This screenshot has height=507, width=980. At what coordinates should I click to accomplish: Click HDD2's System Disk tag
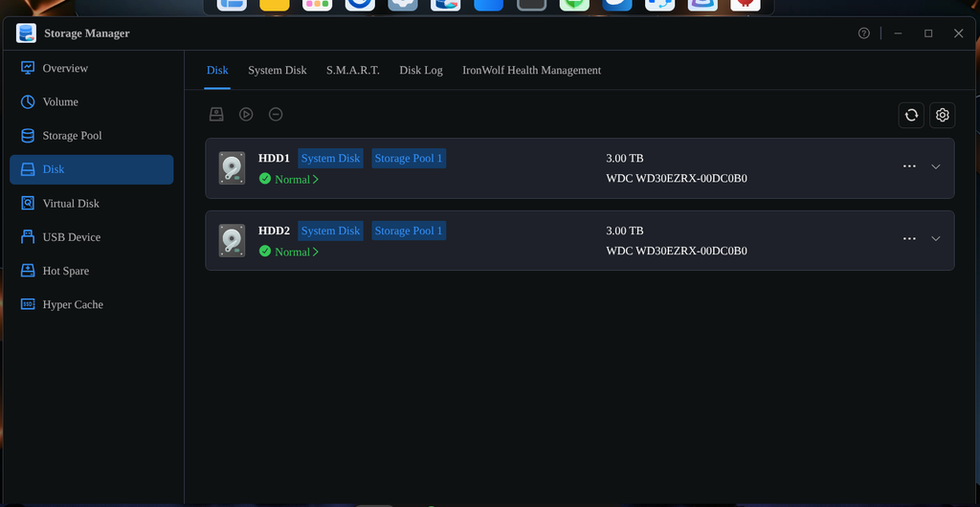tap(330, 231)
